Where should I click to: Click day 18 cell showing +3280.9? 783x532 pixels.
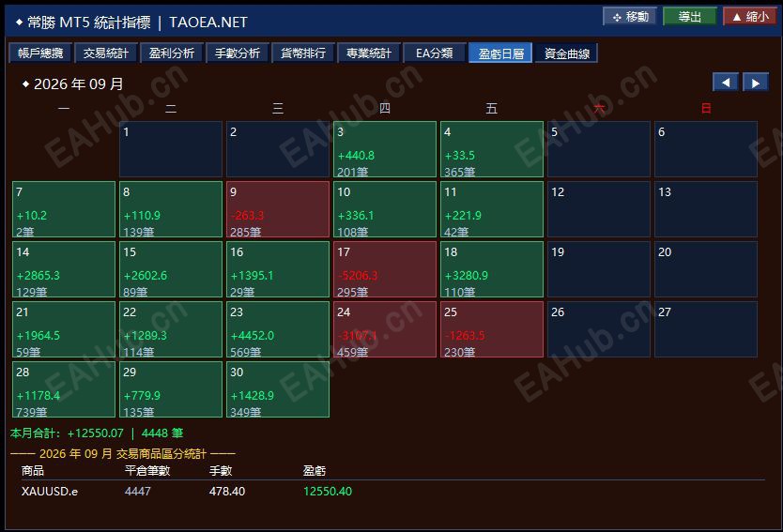pos(492,269)
